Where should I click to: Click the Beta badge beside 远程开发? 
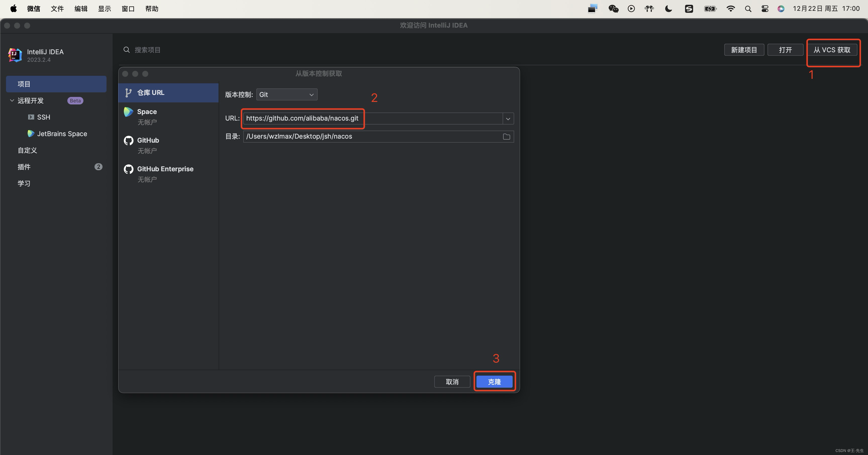(75, 101)
